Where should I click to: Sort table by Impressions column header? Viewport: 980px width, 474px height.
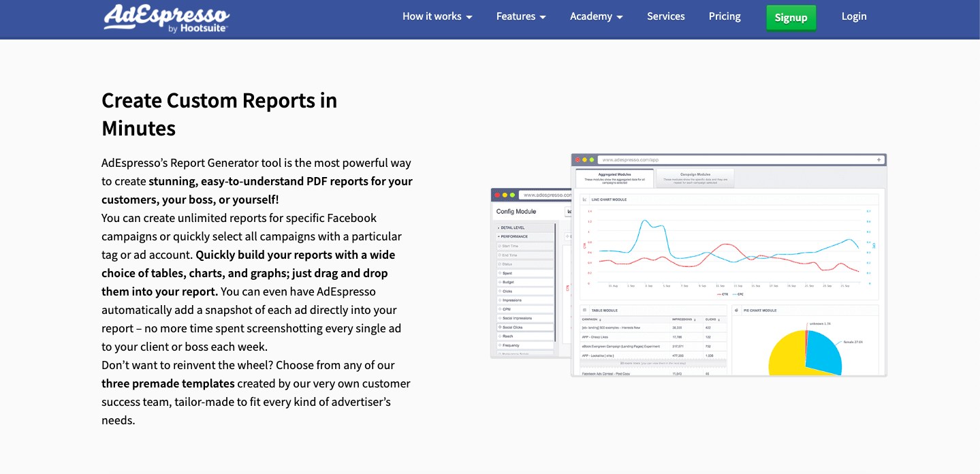(683, 319)
